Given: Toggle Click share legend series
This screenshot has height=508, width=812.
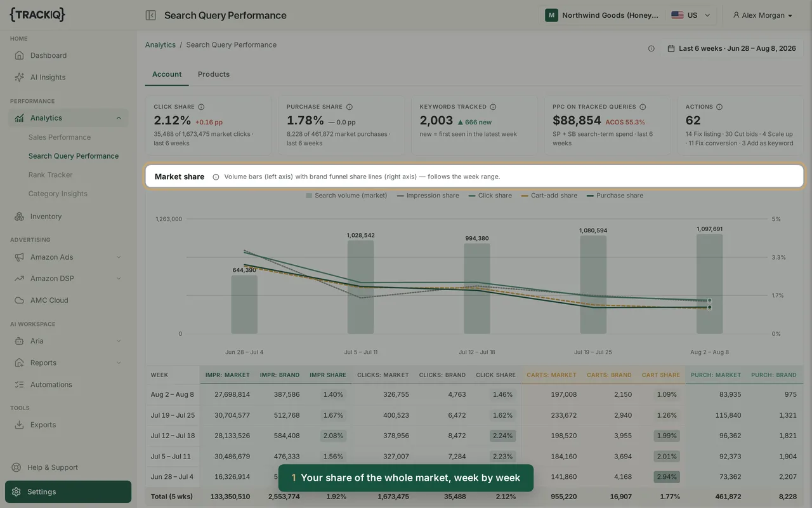Looking at the screenshot, I should click(490, 196).
